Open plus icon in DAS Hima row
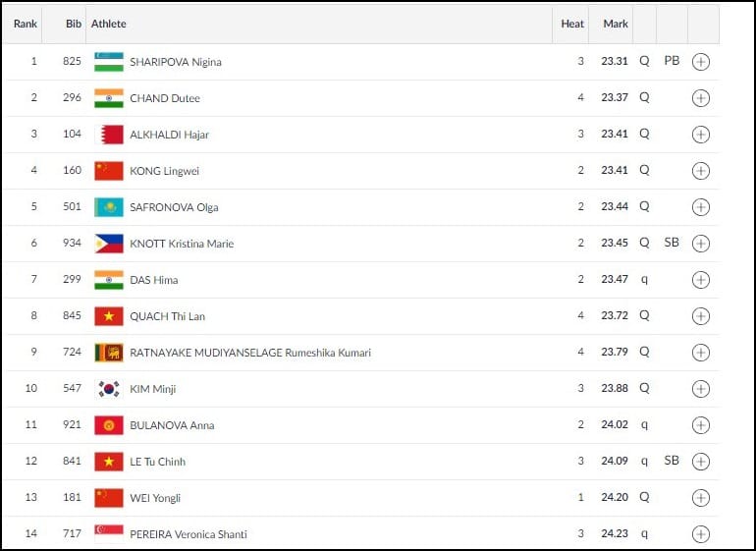756x551 pixels. (701, 280)
